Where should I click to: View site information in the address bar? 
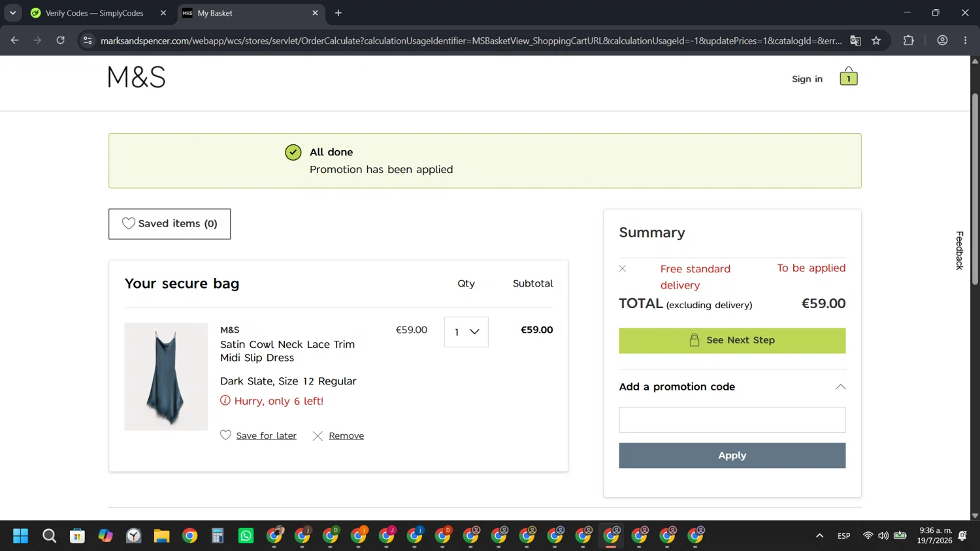pyautogui.click(x=88, y=40)
